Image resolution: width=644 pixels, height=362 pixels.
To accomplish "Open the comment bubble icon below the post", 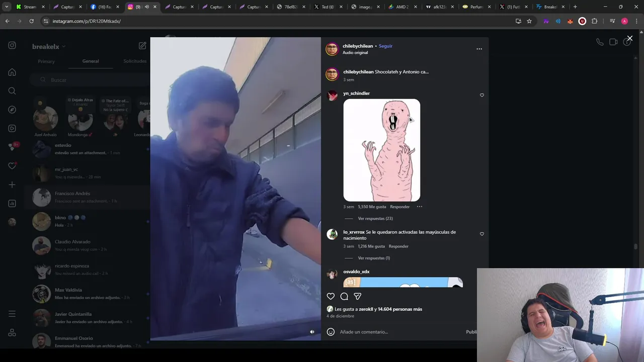I will 344,296.
